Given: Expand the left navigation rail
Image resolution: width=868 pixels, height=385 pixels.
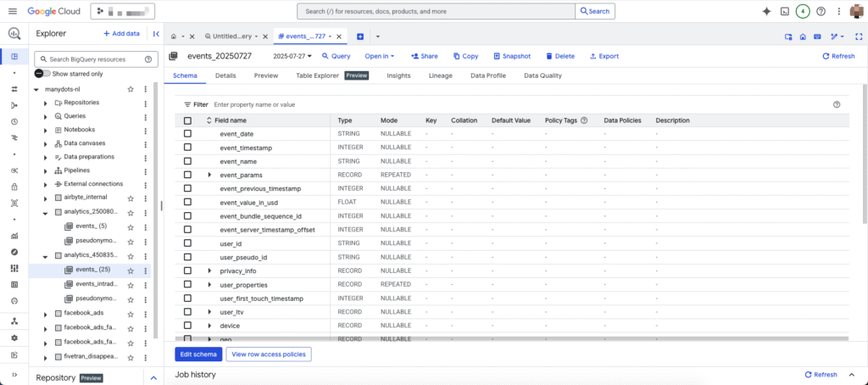Looking at the screenshot, I should click(14, 375).
